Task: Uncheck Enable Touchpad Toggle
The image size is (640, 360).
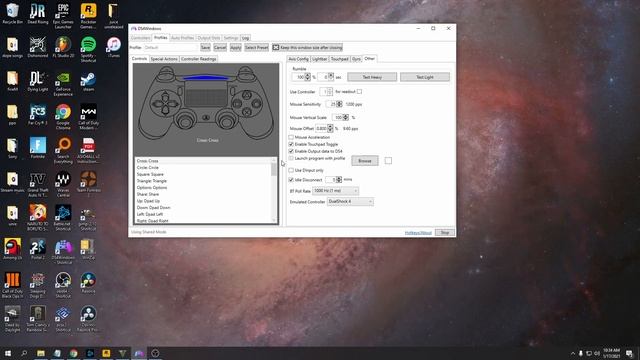Action: (291, 144)
